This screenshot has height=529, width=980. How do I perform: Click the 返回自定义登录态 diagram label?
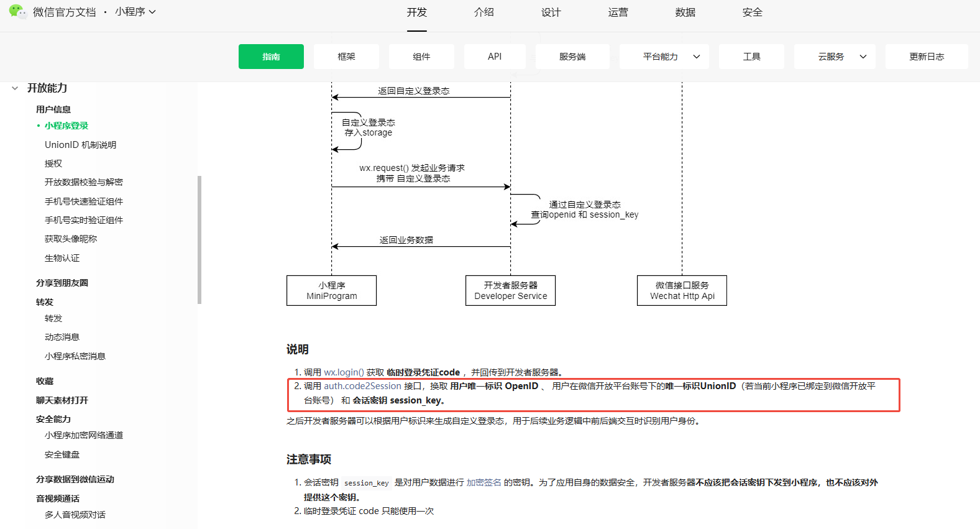[x=414, y=91]
